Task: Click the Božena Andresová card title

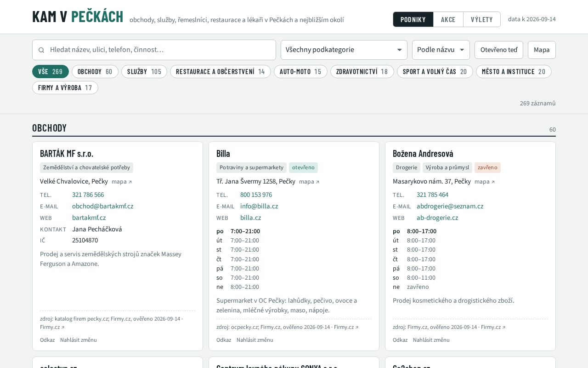Action: (x=423, y=153)
